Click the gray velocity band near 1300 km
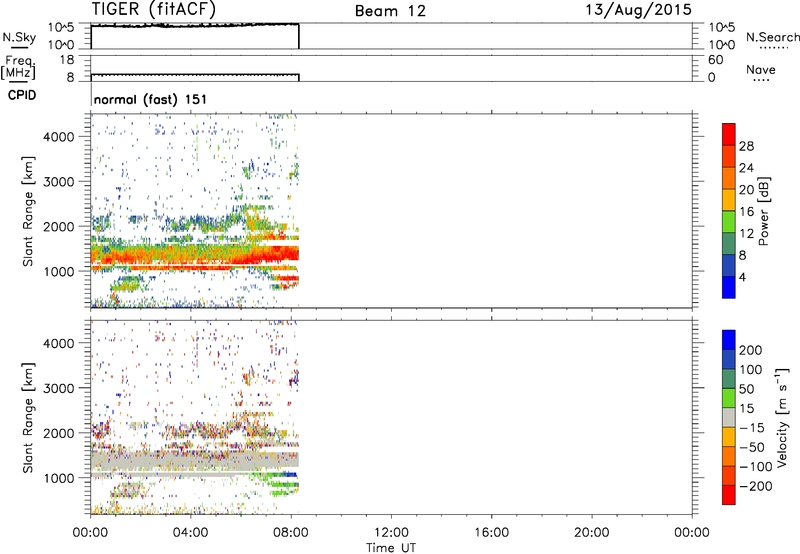 click(x=194, y=461)
